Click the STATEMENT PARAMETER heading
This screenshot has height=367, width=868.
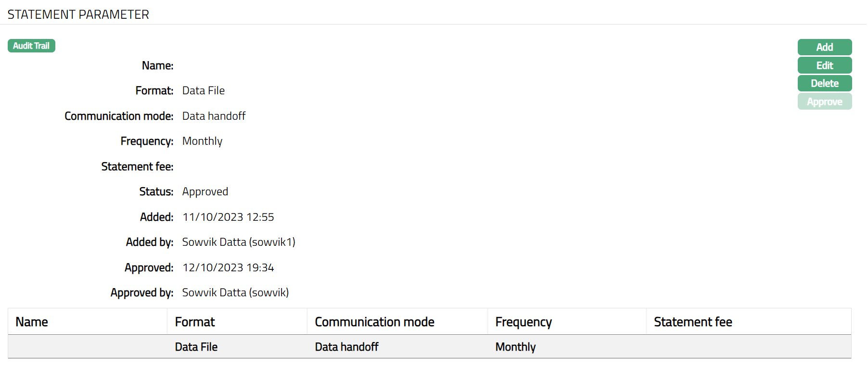coord(78,14)
